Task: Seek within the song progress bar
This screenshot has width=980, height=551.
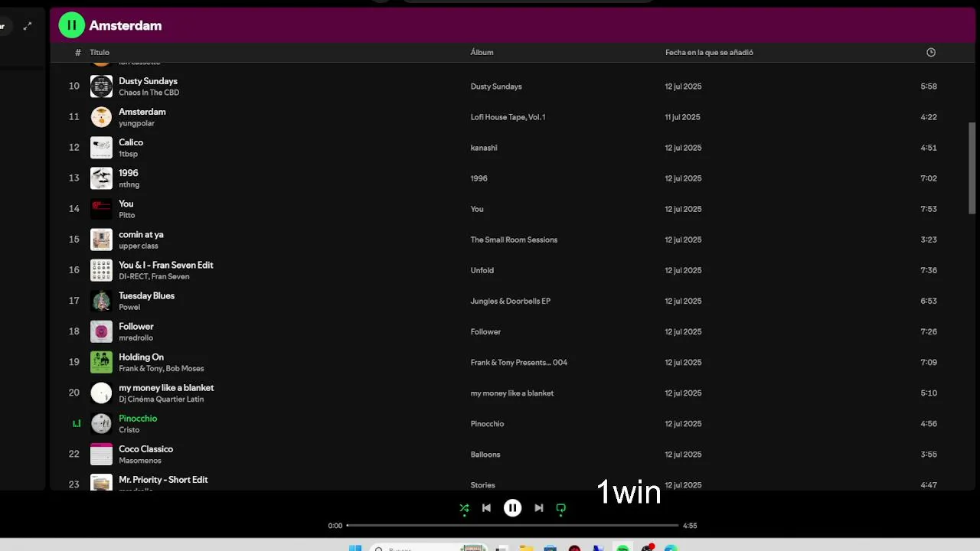Action: coord(513,526)
